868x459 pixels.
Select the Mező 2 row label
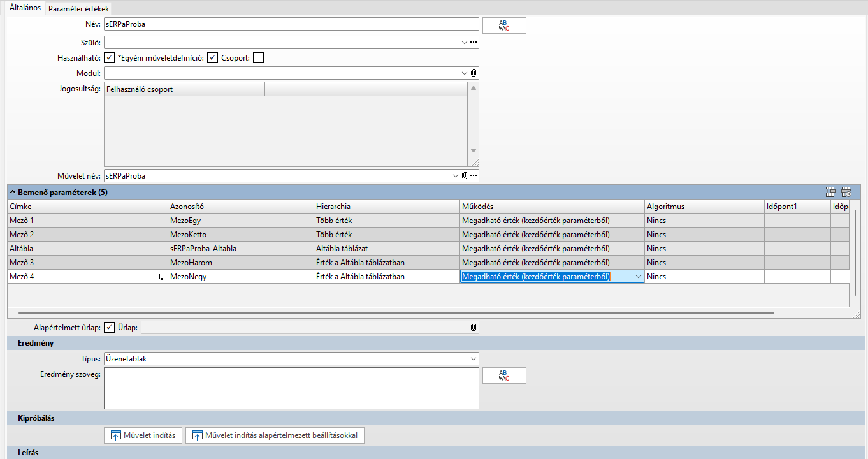(x=88, y=235)
